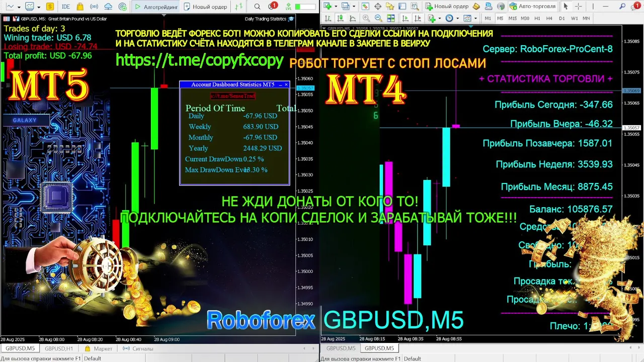Switch MT4 chart to candlesticks
The width and height of the screenshot is (644, 362).
click(x=340, y=18)
